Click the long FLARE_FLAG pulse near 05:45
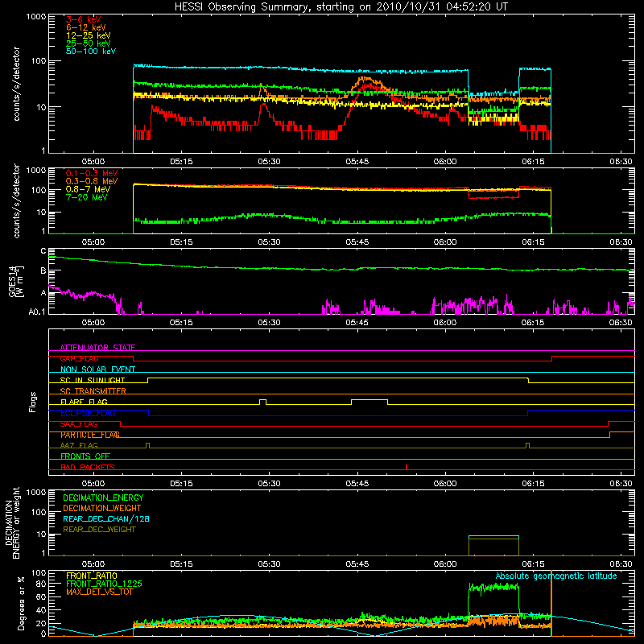644x644 pixels. point(369,402)
